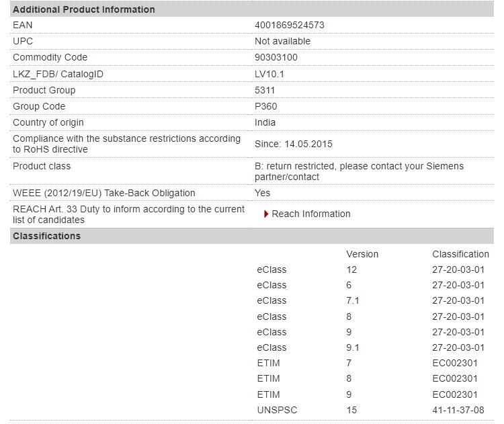Click Group Code value P360
The width and height of the screenshot is (504, 424).
265,106
